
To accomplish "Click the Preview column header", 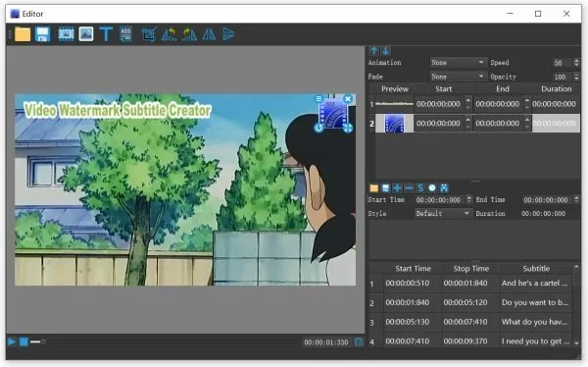I will [x=395, y=89].
